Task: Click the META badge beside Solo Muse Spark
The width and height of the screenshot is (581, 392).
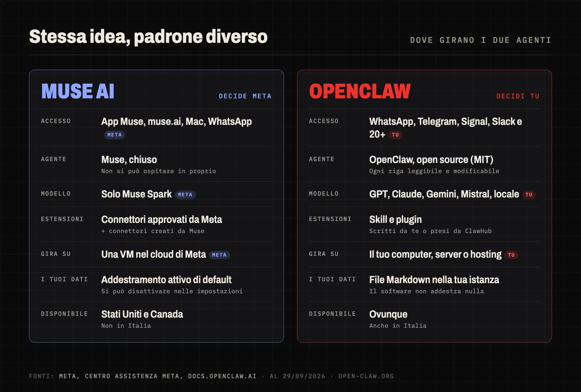Action: [x=185, y=195]
